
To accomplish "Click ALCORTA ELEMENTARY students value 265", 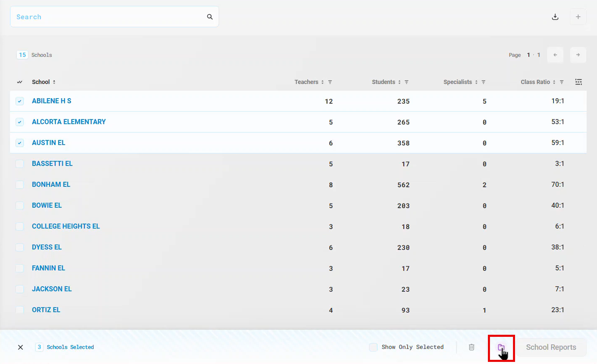I will 403,122.
